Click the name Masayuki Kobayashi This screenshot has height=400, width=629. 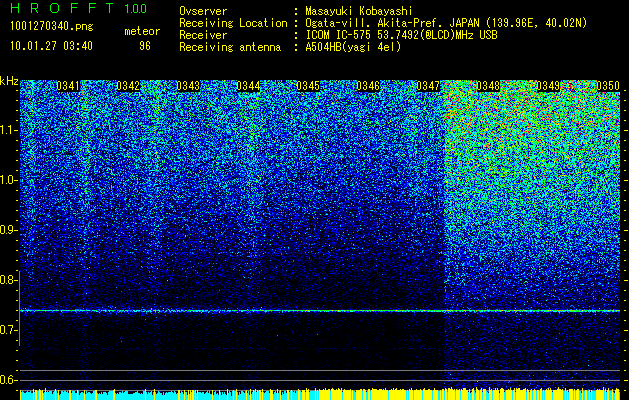[359, 11]
